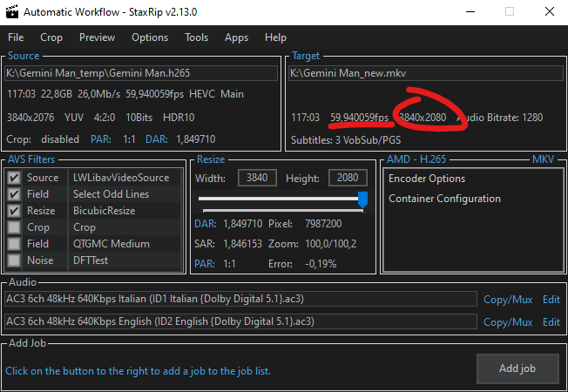Open the File menu

point(16,37)
